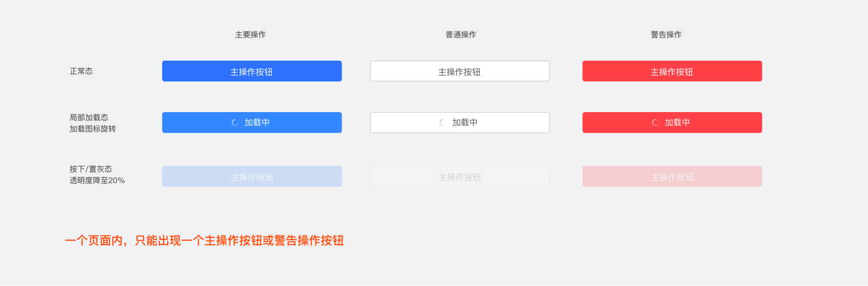Click the 加载中 text in the white button

(465, 122)
